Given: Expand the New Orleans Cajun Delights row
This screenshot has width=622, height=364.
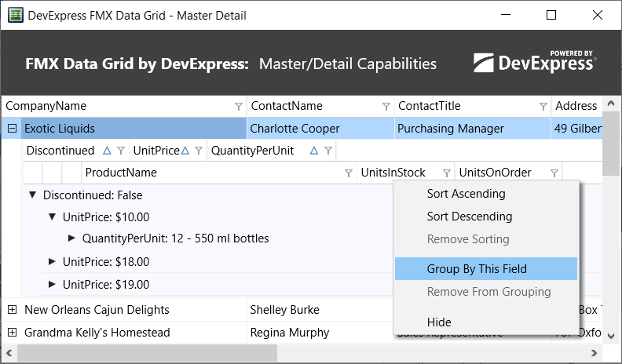Looking at the screenshot, I should tap(13, 310).
